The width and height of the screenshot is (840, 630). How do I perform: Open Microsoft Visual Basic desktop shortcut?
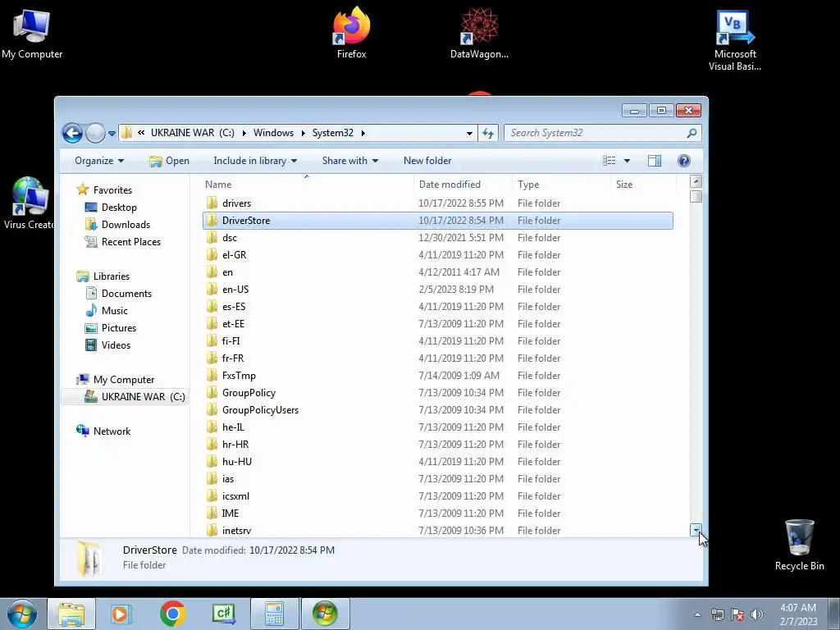[734, 41]
